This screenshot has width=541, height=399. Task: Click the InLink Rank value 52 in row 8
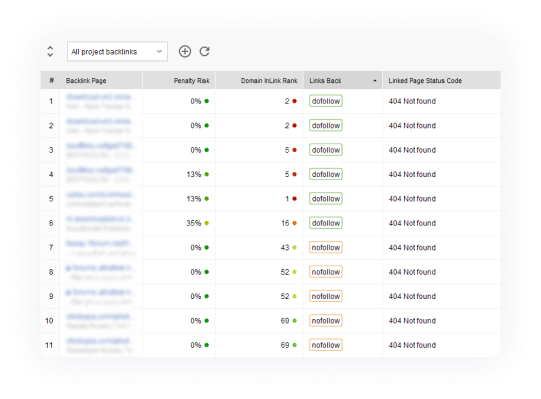tap(285, 272)
